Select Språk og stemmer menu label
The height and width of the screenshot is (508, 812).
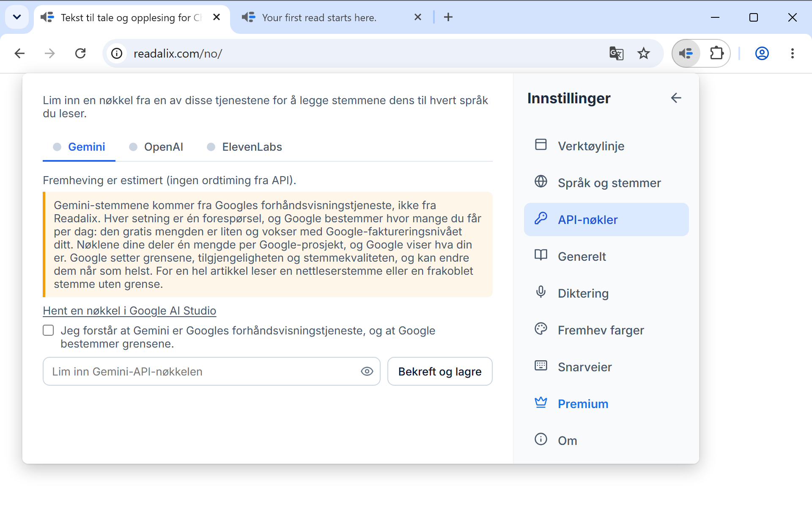[x=609, y=183]
